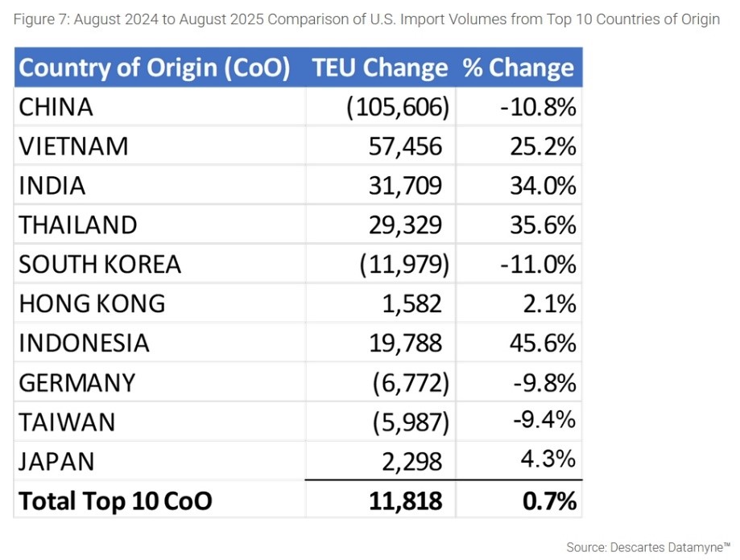The image size is (740, 560).
Task: Select the GERMANY row label
Action: pyautogui.click(x=77, y=382)
